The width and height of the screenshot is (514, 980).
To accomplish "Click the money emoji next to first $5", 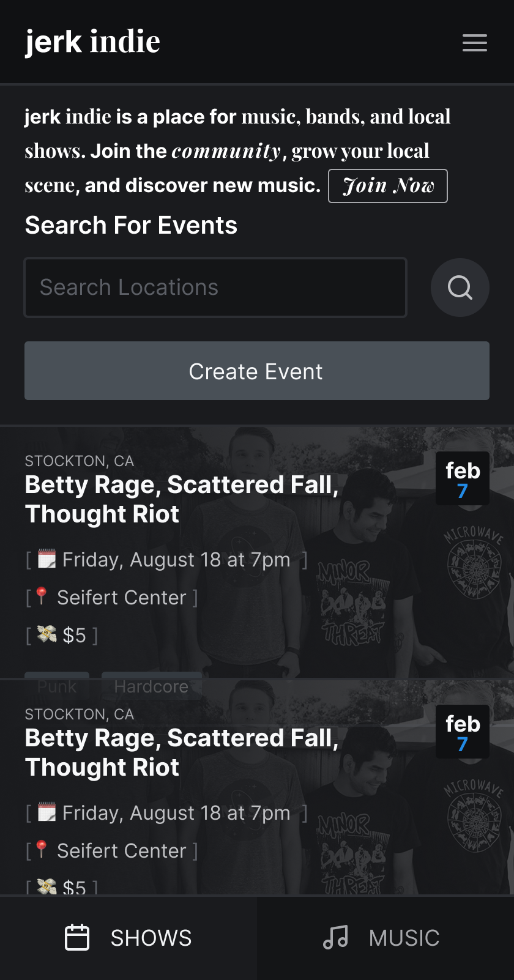I will tap(47, 634).
